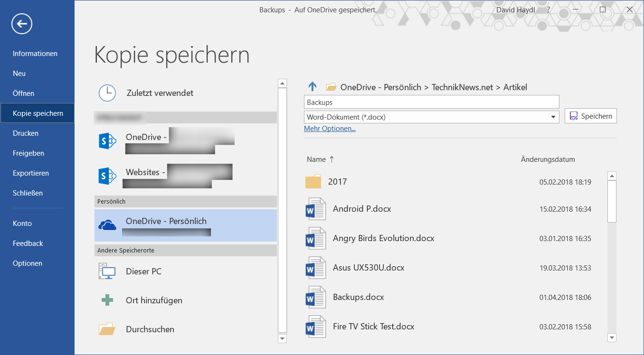Open Neu in the sidebar
Viewport: 644px width, 355px height.
tap(19, 74)
